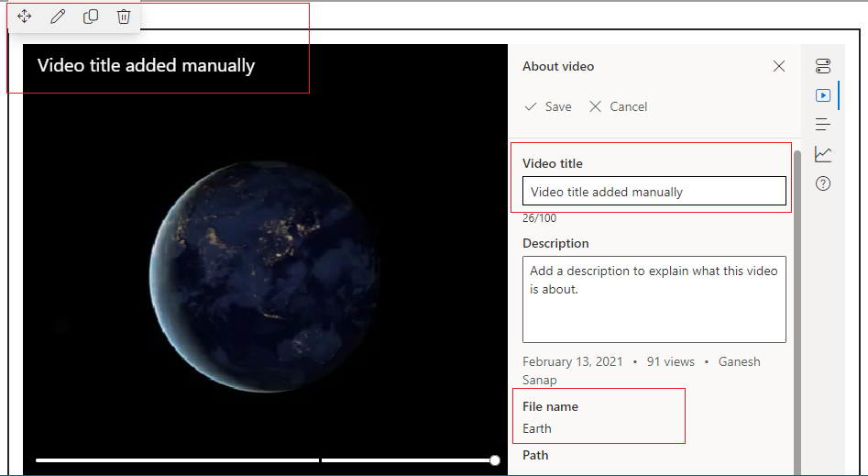Click the Description text area

[x=654, y=299]
